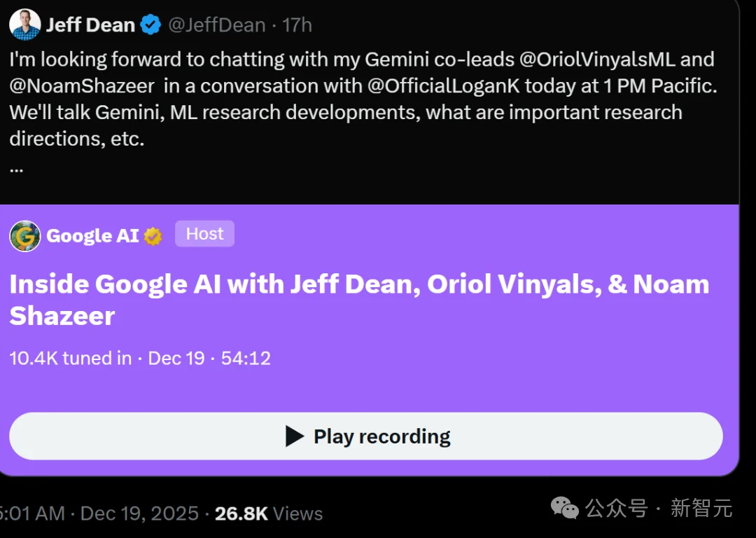
Task: Click the 10.4K tuned in count
Action: click(70, 358)
